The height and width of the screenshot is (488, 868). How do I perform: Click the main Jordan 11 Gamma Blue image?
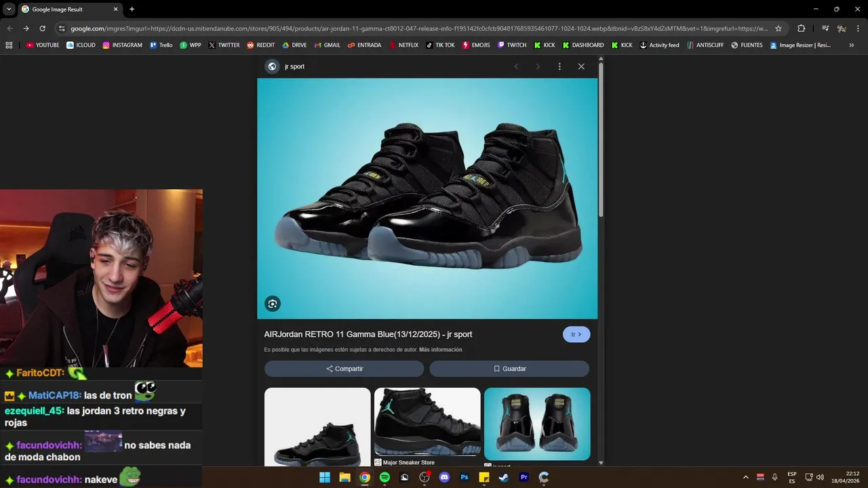click(x=427, y=199)
